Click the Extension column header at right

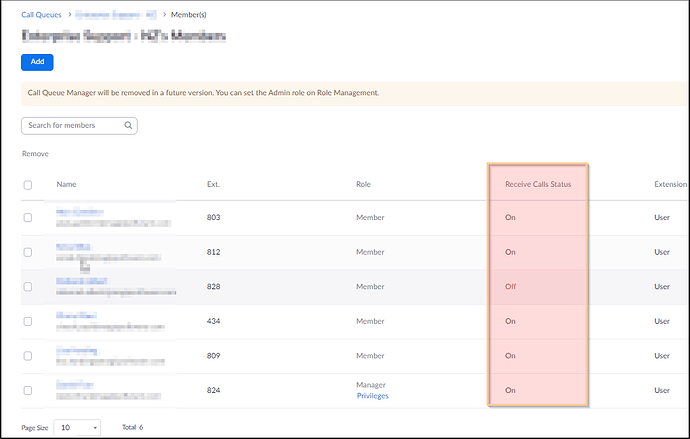671,184
